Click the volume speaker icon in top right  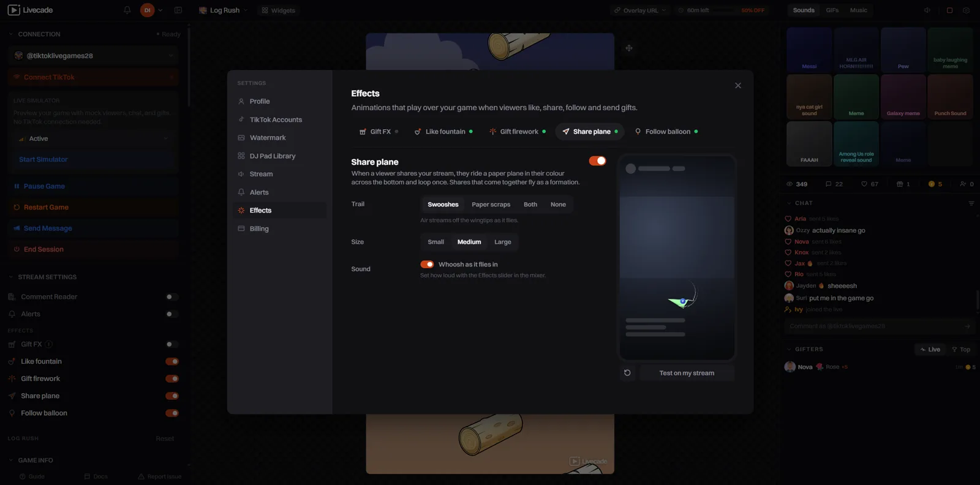pos(927,10)
